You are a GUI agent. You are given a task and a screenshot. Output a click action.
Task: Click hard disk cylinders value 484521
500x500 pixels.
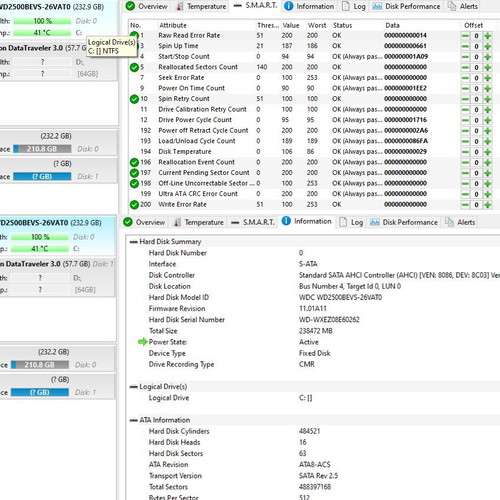coord(309,431)
